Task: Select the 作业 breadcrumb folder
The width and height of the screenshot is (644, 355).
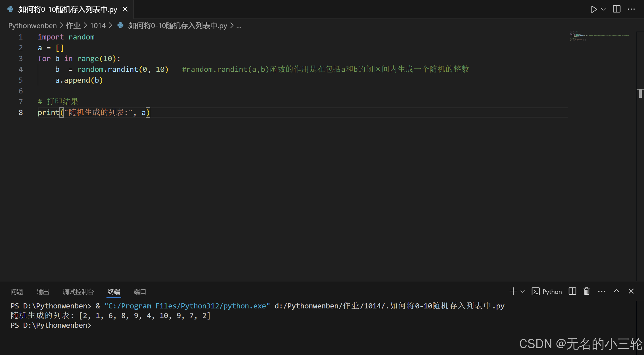Action: 73,26
